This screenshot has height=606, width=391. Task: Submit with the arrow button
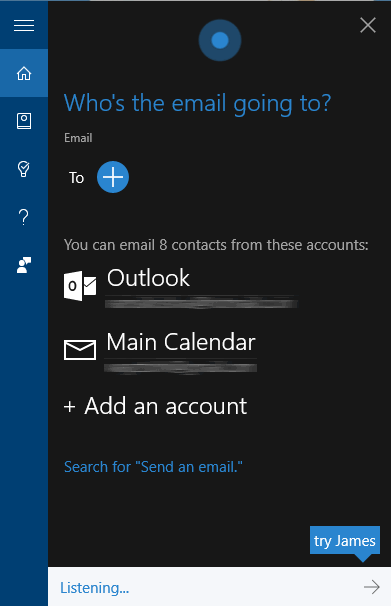coord(372,587)
